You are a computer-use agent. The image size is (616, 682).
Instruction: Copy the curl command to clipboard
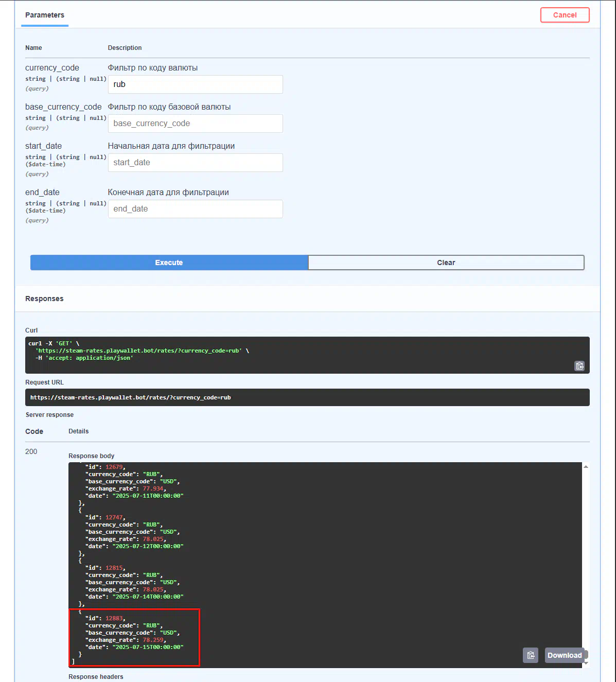point(579,366)
